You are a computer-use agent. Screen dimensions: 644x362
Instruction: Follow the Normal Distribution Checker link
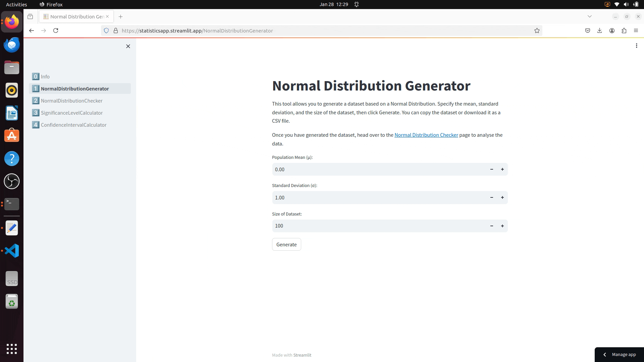coord(426,135)
